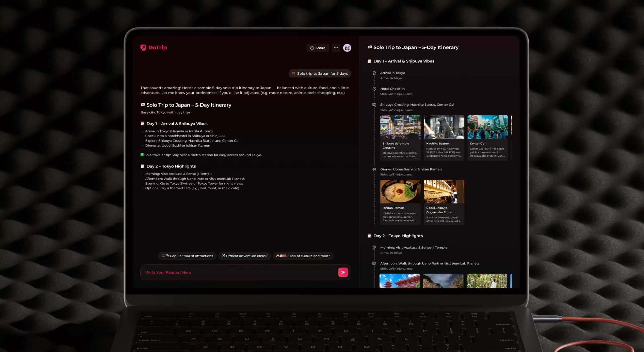The width and height of the screenshot is (644, 352).
Task: Open the Hachiko Statue card
Action: click(x=444, y=137)
